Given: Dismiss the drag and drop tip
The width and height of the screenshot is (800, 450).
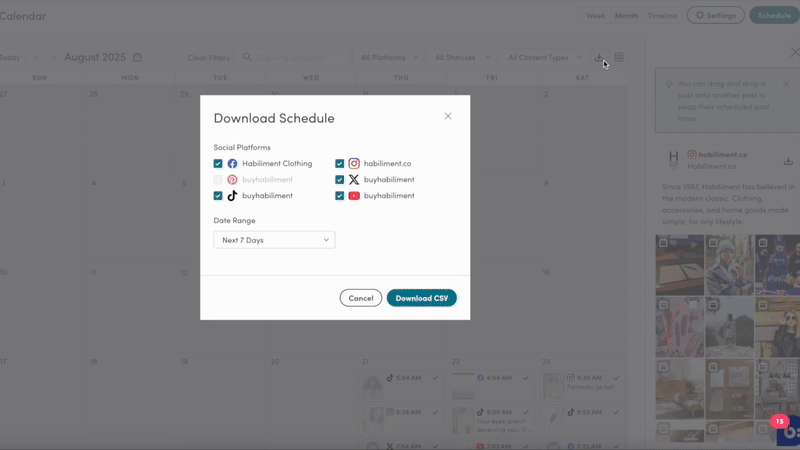Looking at the screenshot, I should point(786,84).
